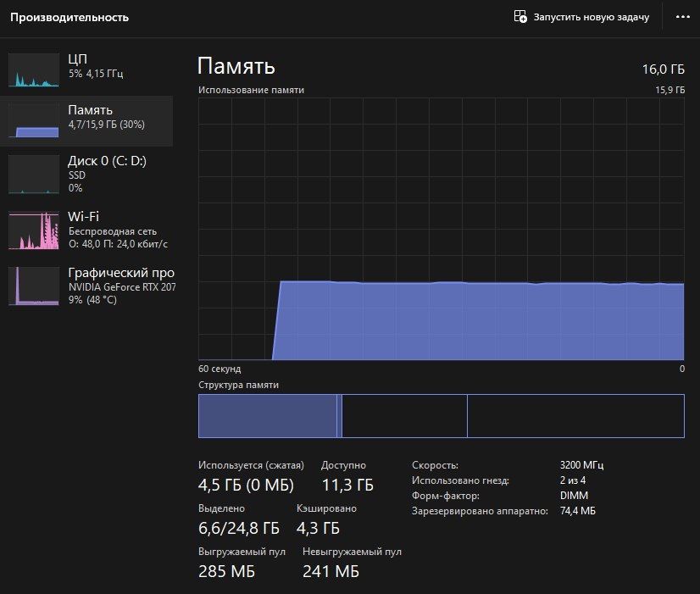The image size is (700, 594).
Task: Select the ЦП performance entry
Action: click(86, 69)
